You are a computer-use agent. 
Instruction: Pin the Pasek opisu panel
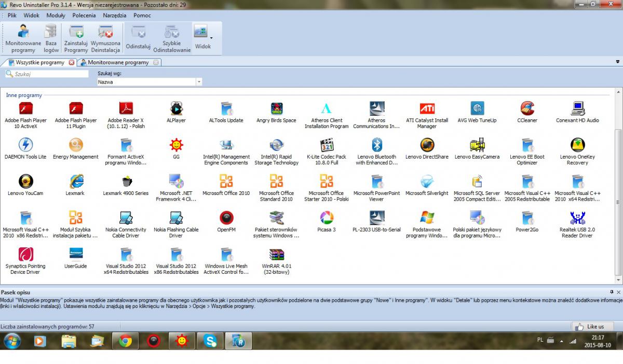point(612,292)
